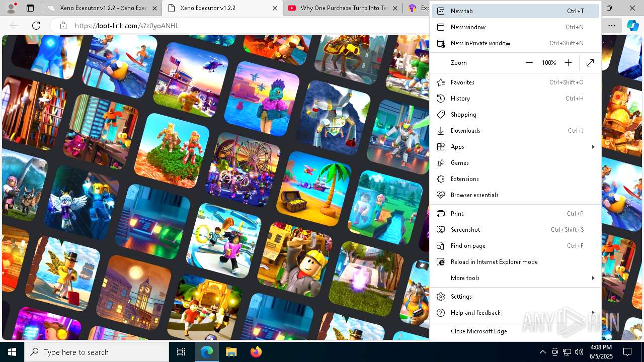The image size is (644, 362).
Task: Close the active Xeno Executor v1.2.2 tab
Action: click(274, 8)
